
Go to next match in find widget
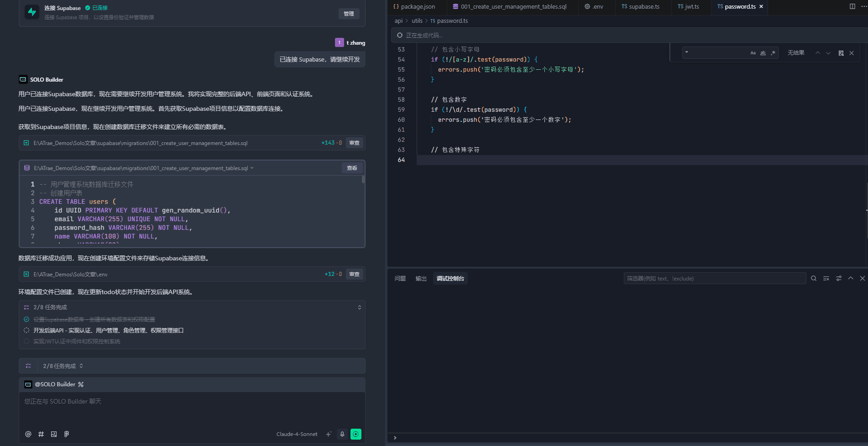click(x=828, y=53)
